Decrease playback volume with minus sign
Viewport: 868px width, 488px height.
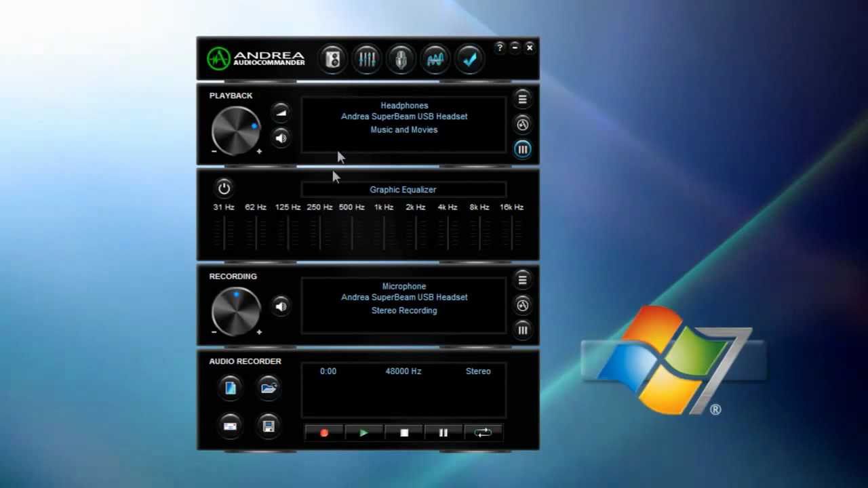point(214,151)
